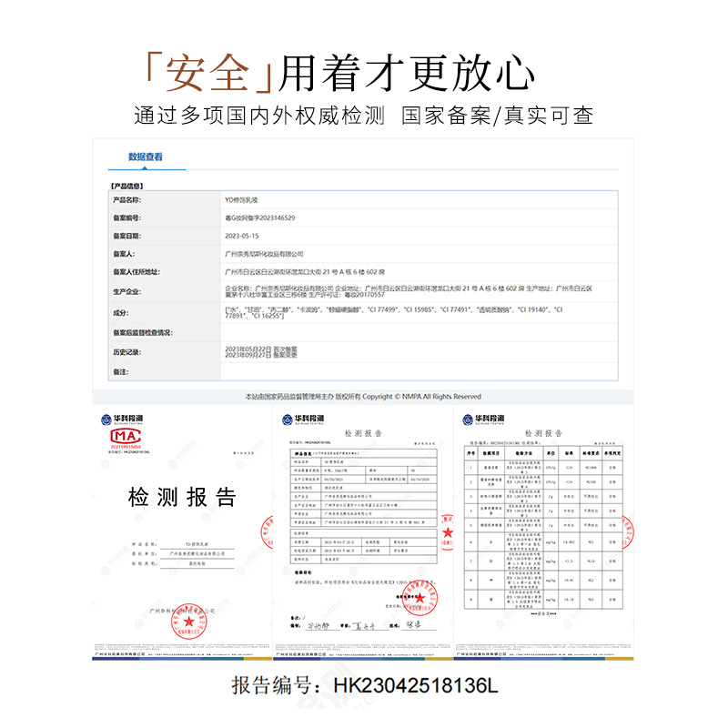Click the 华科检测 logo on middle report
The image size is (728, 728).
(x=303, y=420)
